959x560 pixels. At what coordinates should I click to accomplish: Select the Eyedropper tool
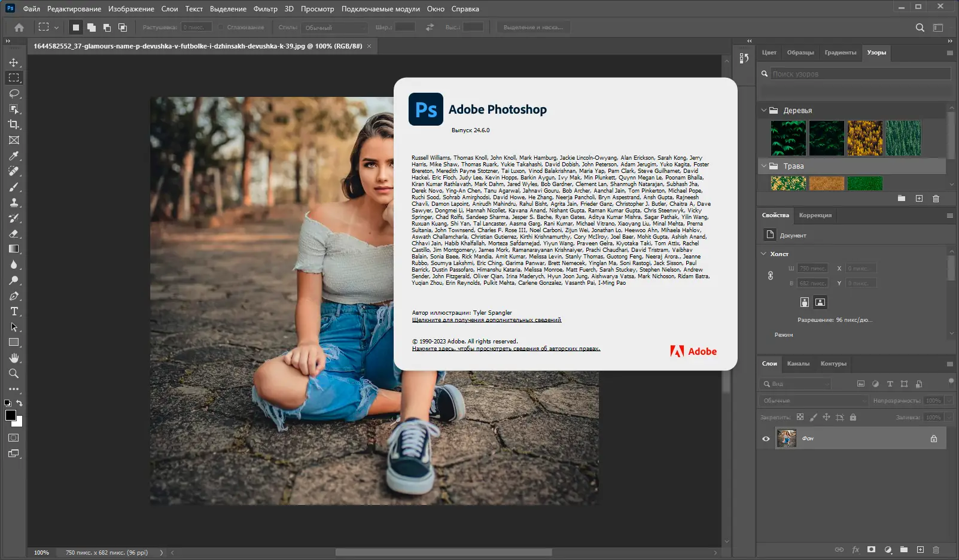click(14, 156)
